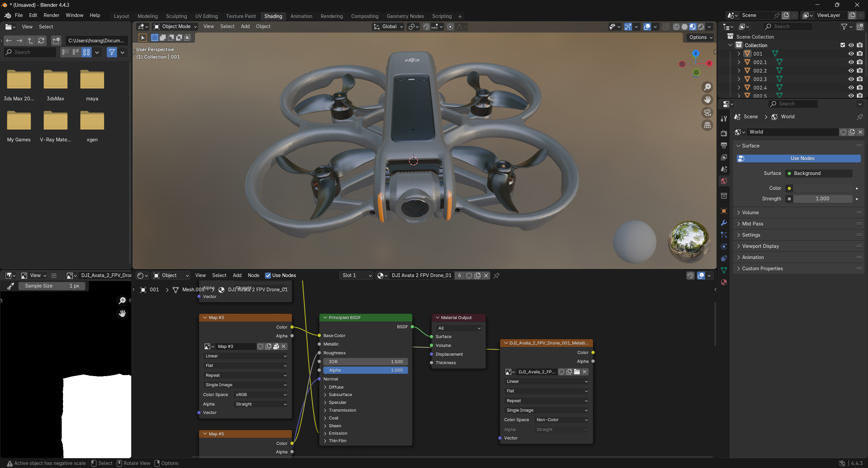868x468 pixels.
Task: Switch perspective/orthographic view via grid icon
Action: point(707,125)
